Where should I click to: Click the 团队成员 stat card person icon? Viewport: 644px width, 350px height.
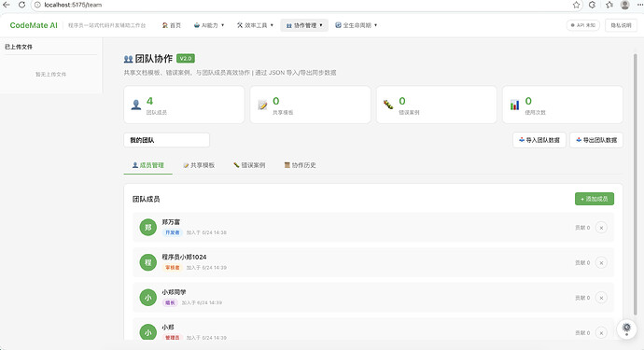pyautogui.click(x=136, y=105)
